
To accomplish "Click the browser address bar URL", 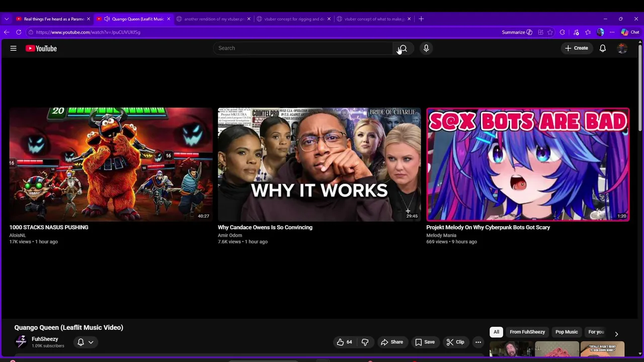I will click(x=88, y=32).
